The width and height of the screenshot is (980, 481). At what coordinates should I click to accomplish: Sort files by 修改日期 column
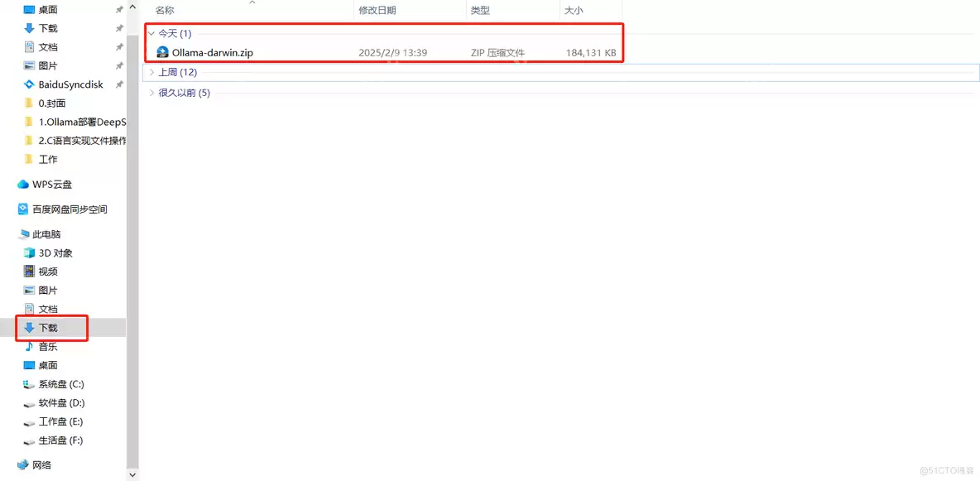point(381,9)
